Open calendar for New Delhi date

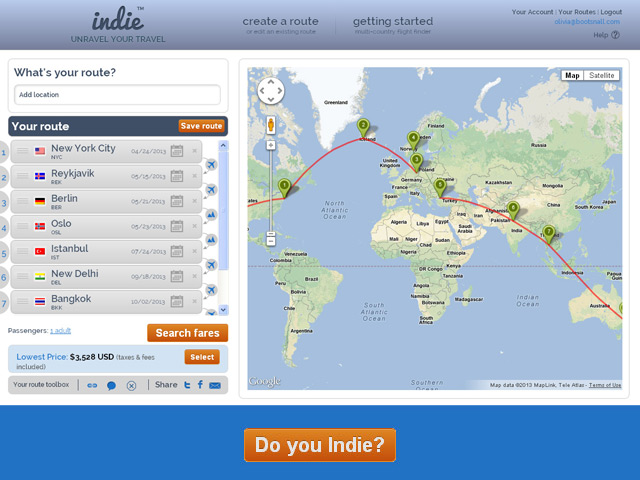[x=177, y=276]
